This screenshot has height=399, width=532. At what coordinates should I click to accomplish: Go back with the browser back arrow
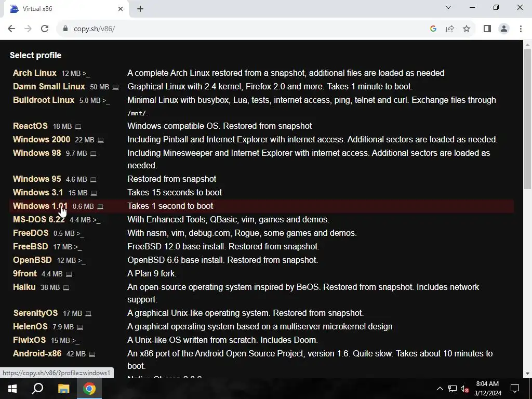tap(11, 29)
